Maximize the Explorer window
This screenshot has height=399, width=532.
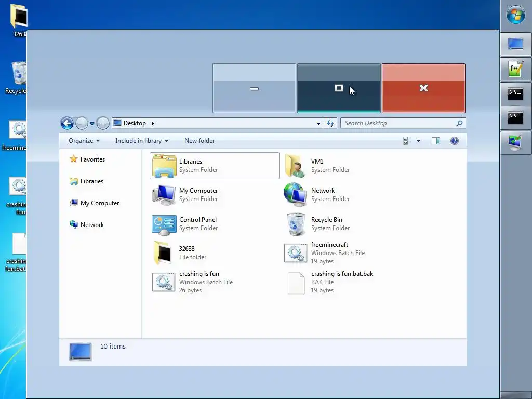click(339, 88)
